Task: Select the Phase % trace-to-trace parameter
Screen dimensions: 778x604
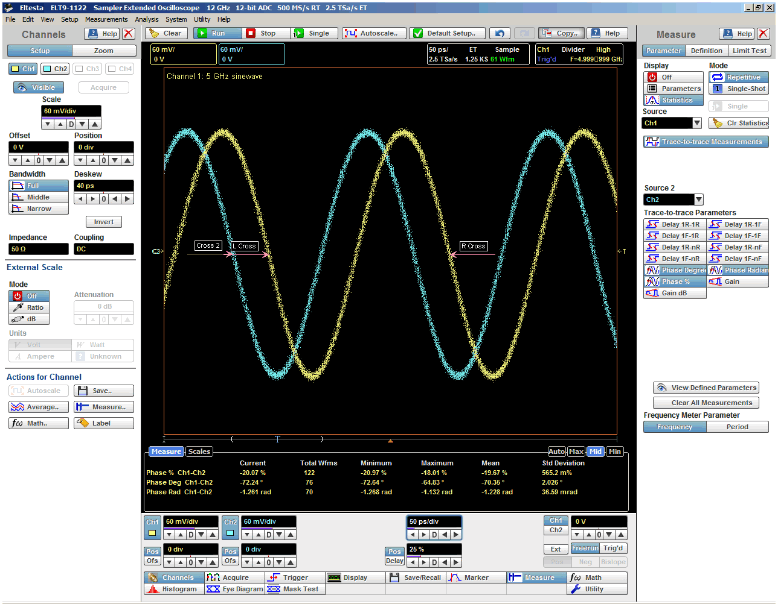Action: [x=674, y=281]
